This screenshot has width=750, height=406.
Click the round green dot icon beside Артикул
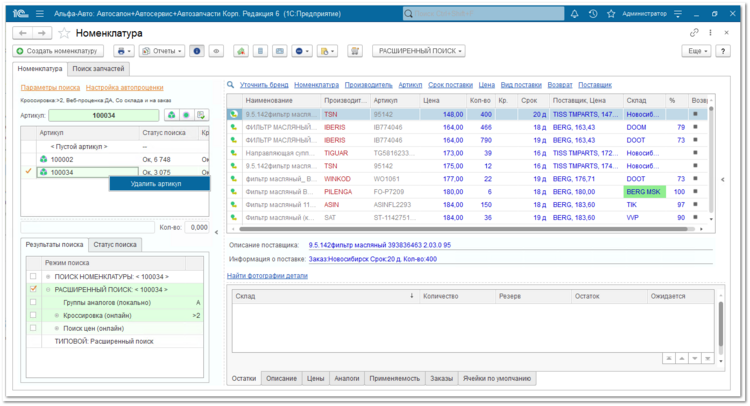(x=186, y=115)
